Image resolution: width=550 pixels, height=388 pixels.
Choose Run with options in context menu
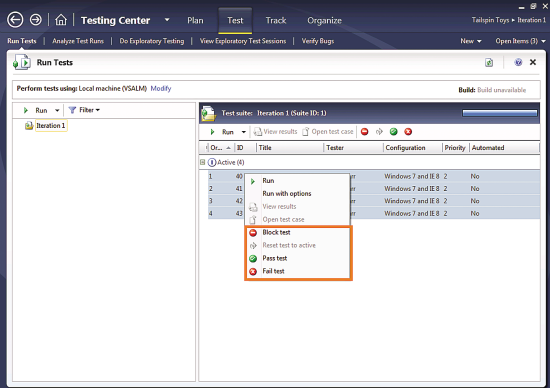(297, 194)
